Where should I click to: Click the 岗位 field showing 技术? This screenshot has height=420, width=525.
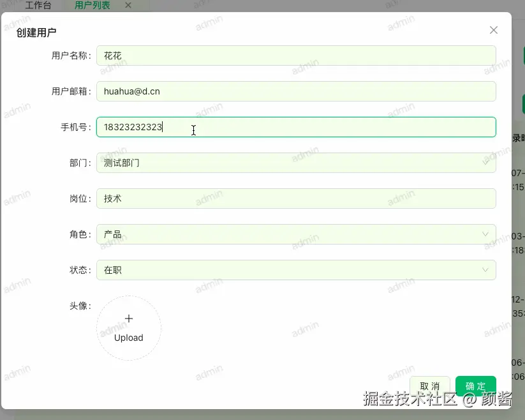pos(297,199)
